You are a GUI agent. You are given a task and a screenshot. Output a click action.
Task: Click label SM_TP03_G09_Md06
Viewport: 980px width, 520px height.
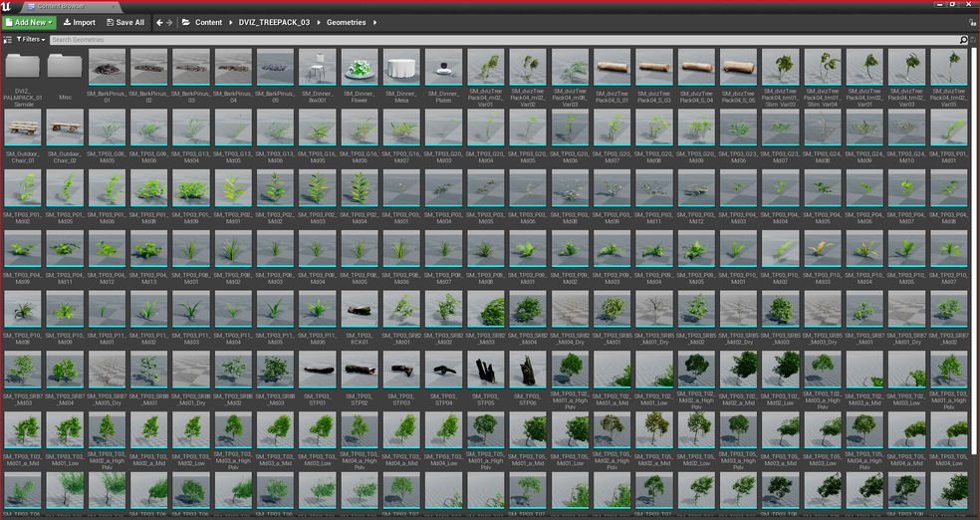[x=148, y=157]
